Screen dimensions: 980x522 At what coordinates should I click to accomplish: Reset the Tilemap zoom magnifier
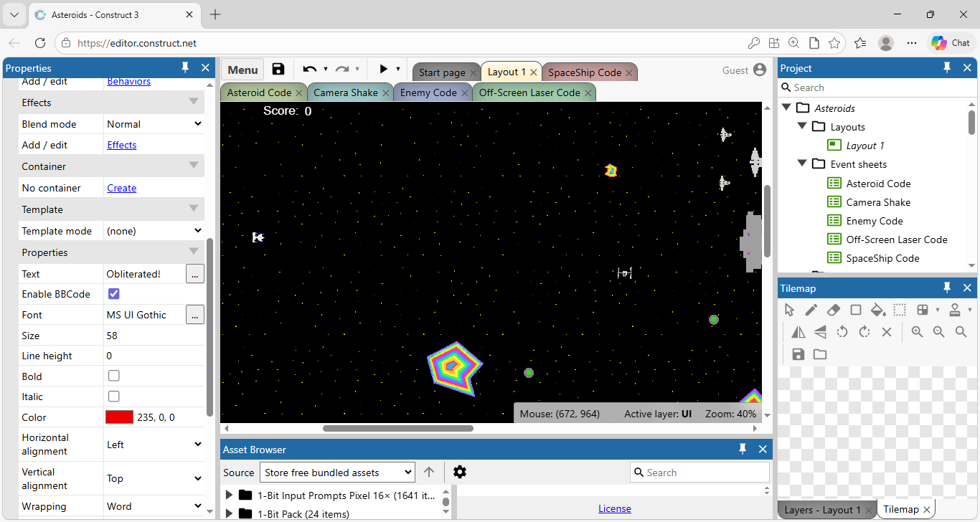pos(961,332)
